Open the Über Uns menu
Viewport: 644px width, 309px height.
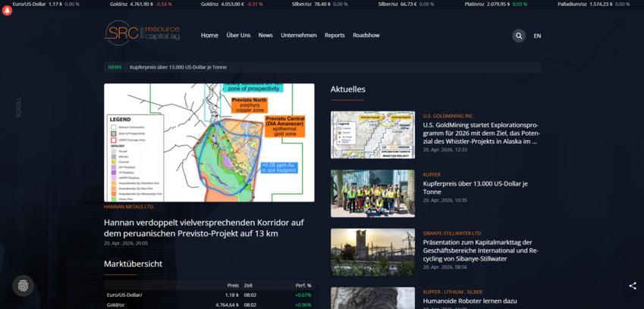[x=238, y=36]
